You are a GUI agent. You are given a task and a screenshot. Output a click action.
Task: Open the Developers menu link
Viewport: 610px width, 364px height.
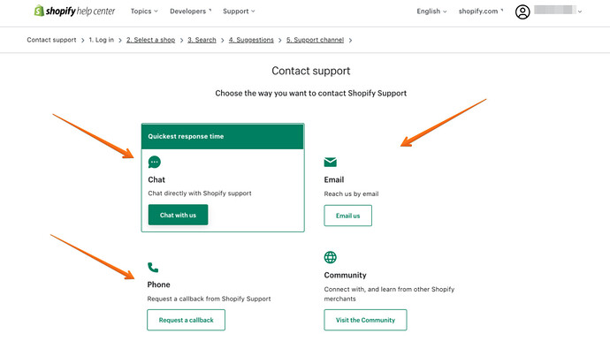tap(188, 11)
